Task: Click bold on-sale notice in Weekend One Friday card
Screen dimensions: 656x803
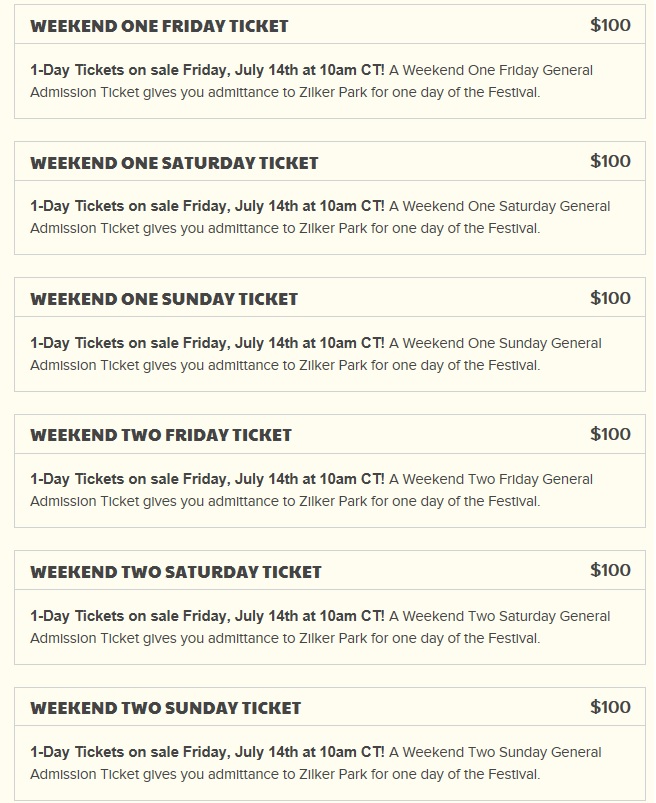Action: pyautogui.click(x=207, y=70)
